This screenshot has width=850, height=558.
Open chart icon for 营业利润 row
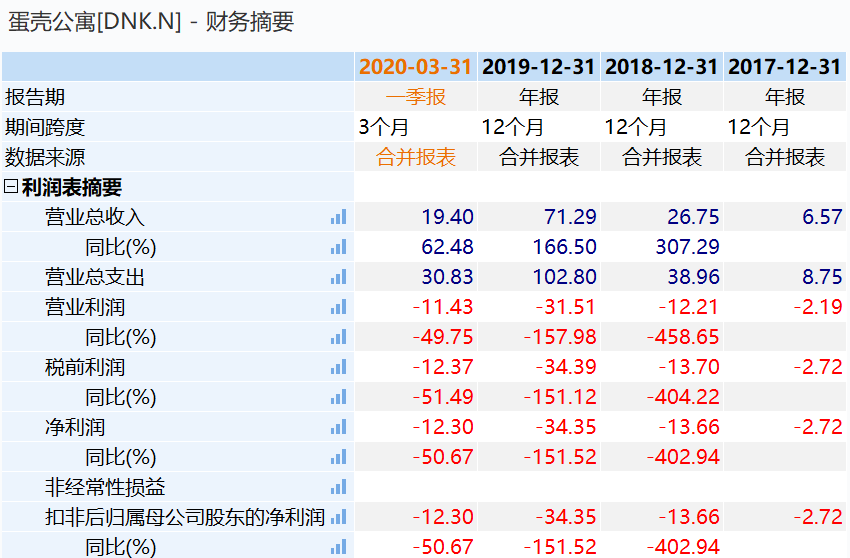point(338,307)
